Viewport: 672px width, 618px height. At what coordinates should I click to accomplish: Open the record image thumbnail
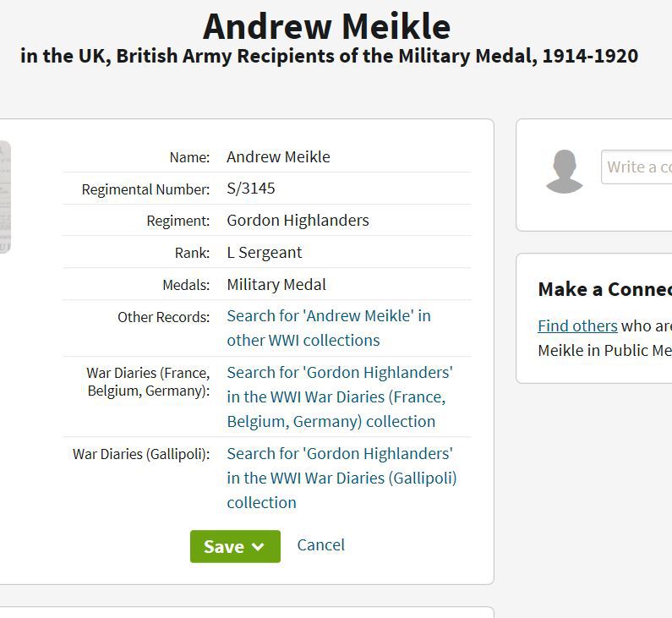[x=4, y=197]
